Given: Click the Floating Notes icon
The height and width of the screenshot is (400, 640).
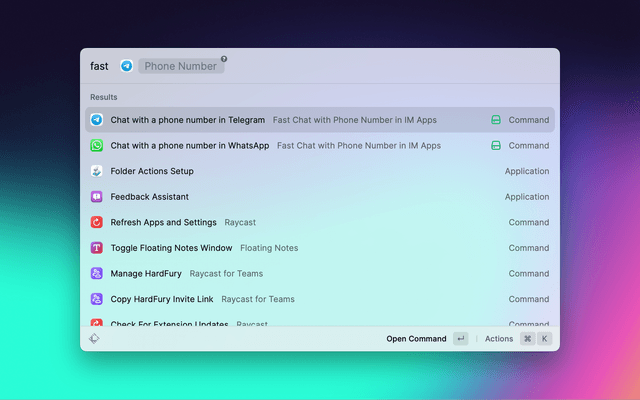Looking at the screenshot, I should [x=97, y=248].
